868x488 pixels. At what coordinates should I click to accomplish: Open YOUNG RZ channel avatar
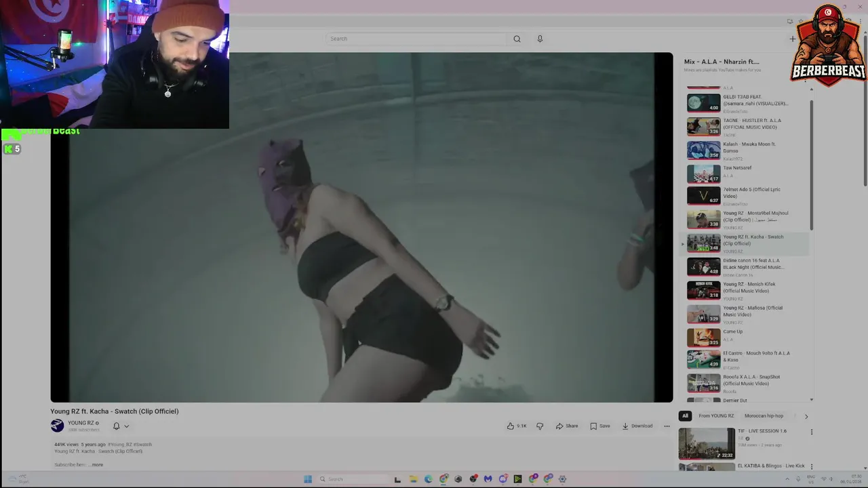point(57,426)
